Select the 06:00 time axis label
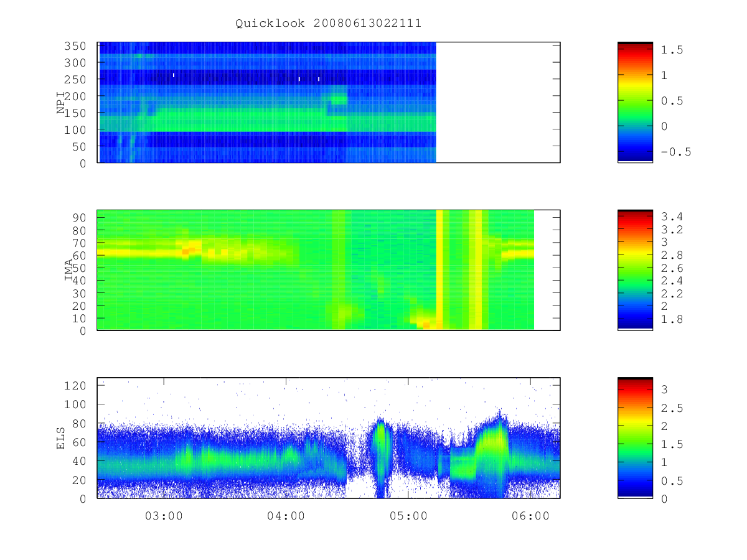The image size is (747, 560). 530,516
